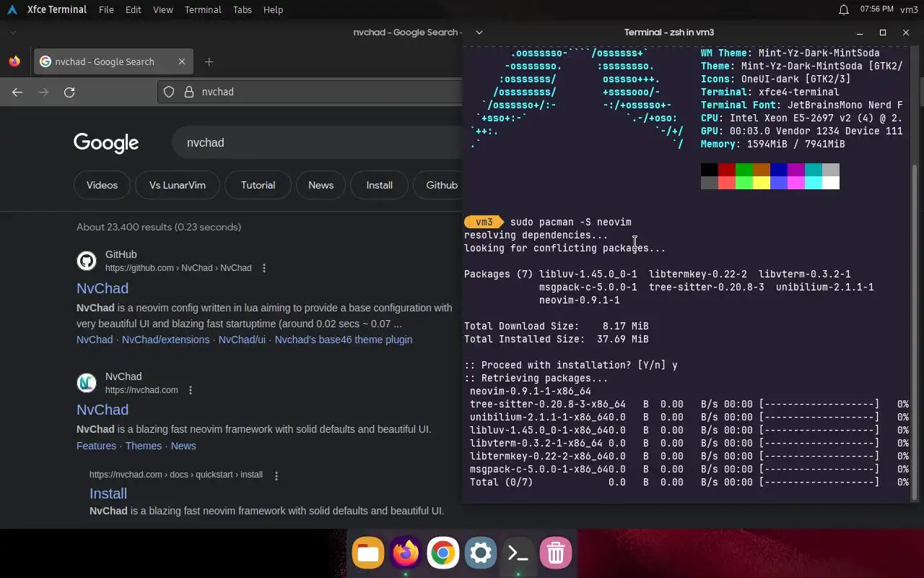Open Google Chrome from the dock
Image resolution: width=924 pixels, height=578 pixels.
(x=443, y=553)
